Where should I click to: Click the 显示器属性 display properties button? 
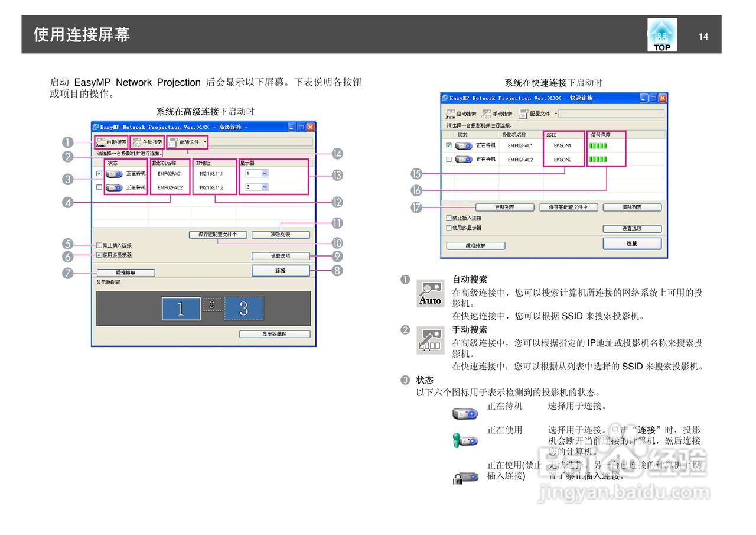(x=275, y=334)
